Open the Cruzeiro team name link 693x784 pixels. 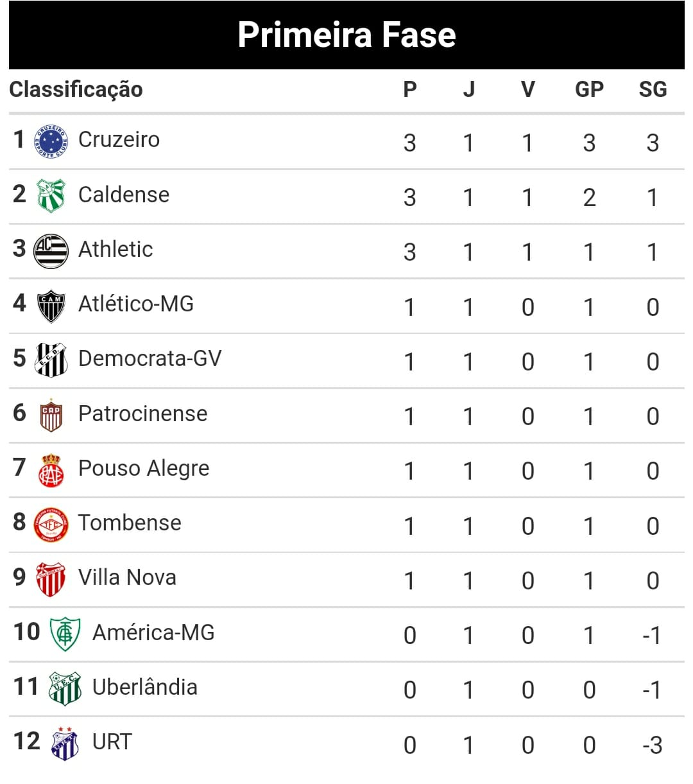click(119, 139)
